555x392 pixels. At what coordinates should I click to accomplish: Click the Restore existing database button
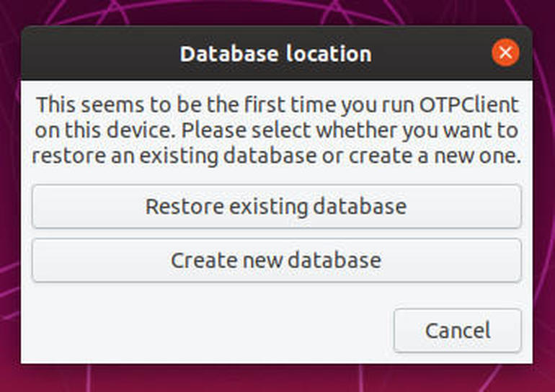(x=276, y=207)
